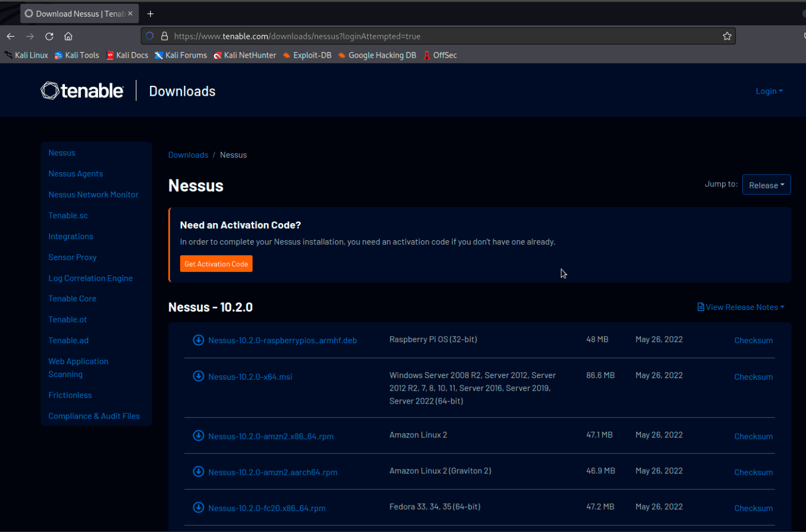The height and width of the screenshot is (532, 806).
Task: Open Google Hacking DB bookmark
Action: click(377, 55)
